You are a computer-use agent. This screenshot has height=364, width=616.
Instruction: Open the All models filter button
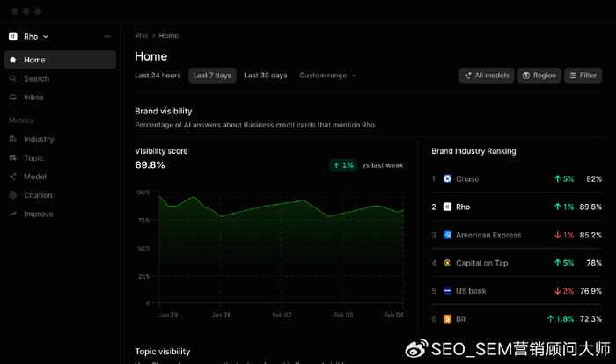[x=487, y=76]
